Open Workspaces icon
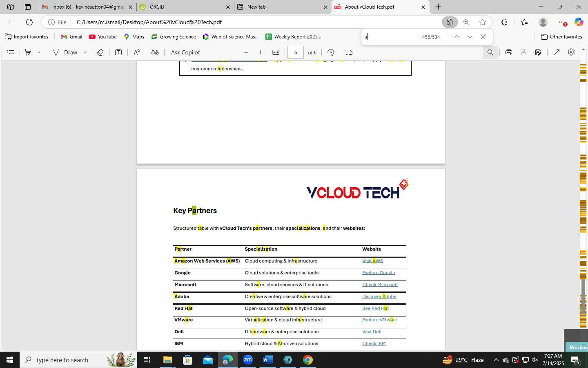 [x=11, y=7]
